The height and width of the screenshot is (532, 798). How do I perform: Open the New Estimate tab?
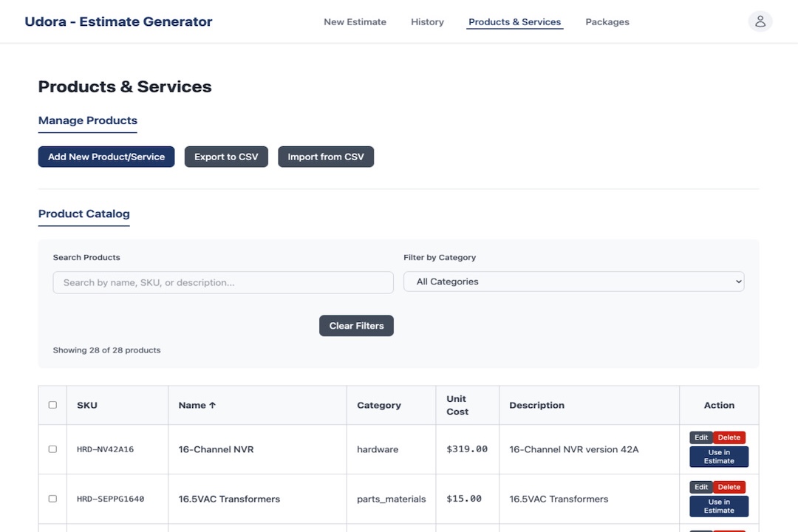tap(355, 22)
